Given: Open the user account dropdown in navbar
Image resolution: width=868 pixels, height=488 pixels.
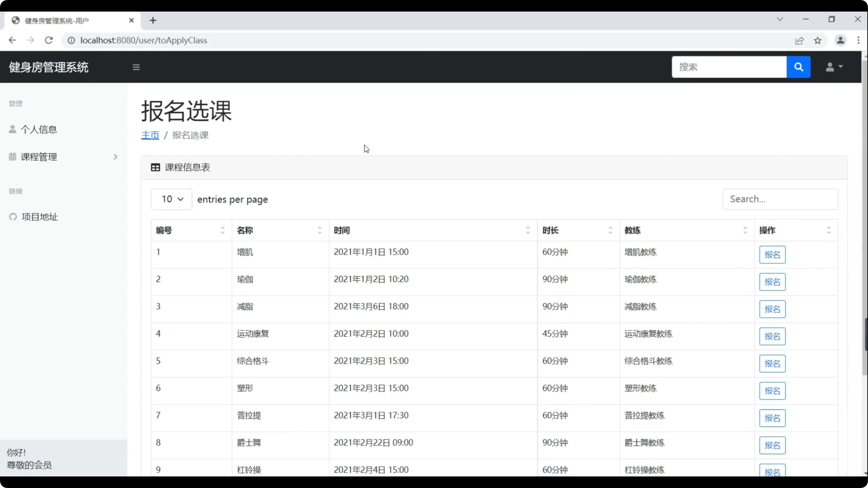Looking at the screenshot, I should pyautogui.click(x=834, y=67).
